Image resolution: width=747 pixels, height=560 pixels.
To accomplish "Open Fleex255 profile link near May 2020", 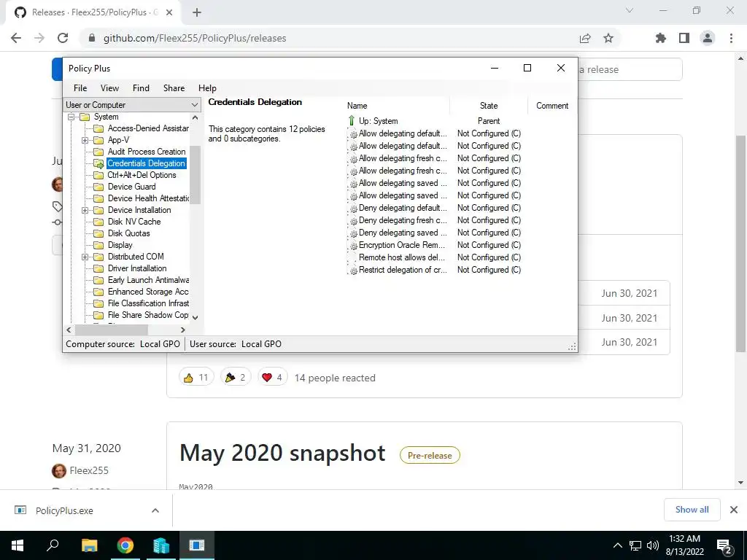I will coord(89,470).
